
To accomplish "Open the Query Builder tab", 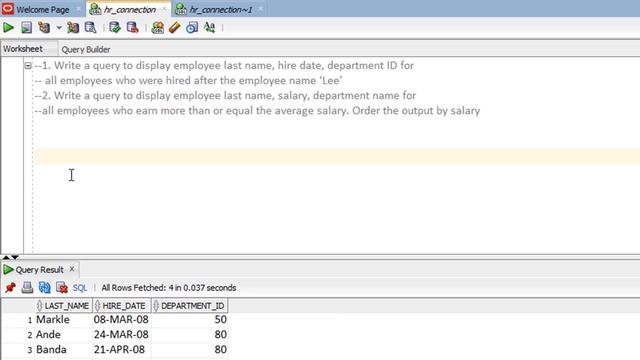I will 86,49.
